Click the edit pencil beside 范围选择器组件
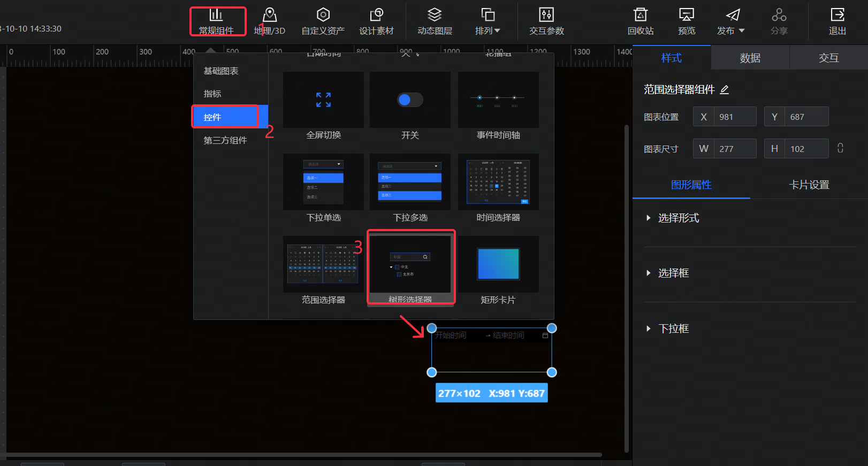Screen dimensions: 868x466 (725, 90)
